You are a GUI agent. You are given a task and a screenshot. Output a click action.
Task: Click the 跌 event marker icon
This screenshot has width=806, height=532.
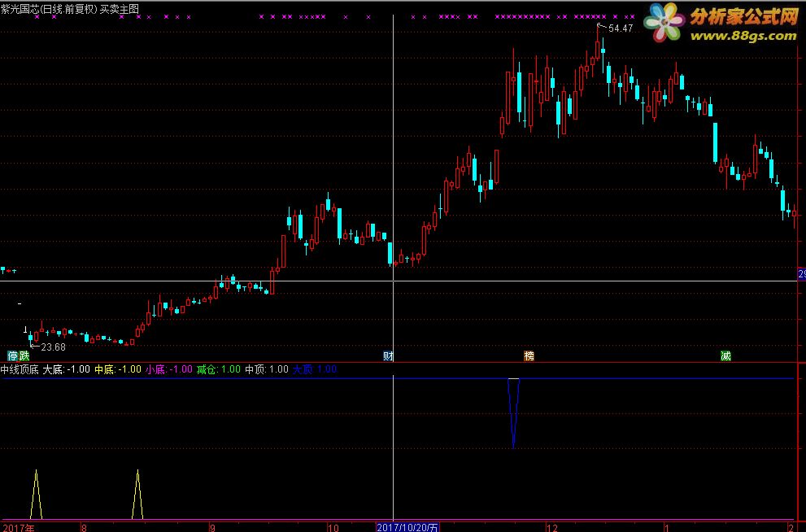(x=24, y=355)
